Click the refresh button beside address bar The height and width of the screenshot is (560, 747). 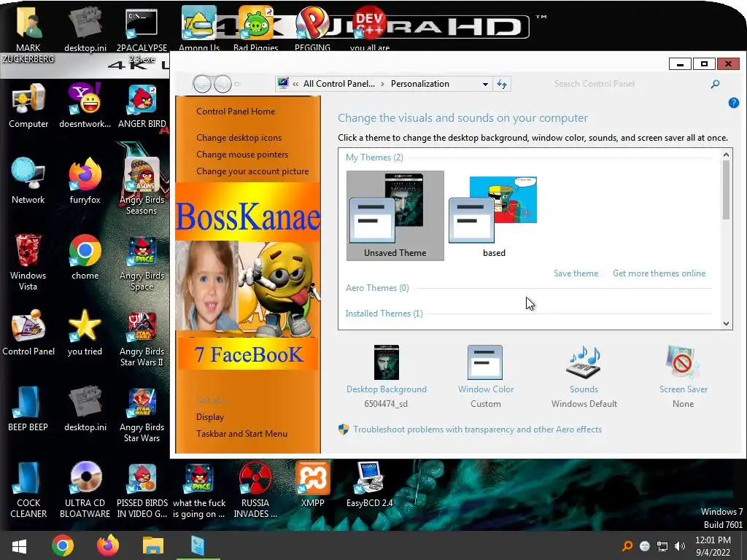(502, 85)
